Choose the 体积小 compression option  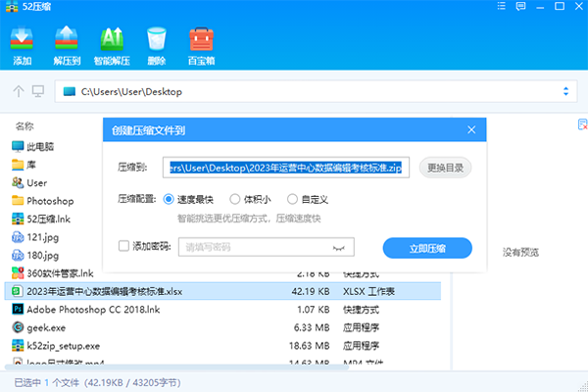coord(235,198)
